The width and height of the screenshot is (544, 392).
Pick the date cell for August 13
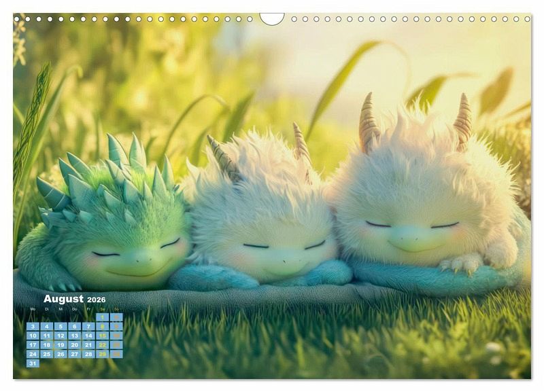click(74, 336)
